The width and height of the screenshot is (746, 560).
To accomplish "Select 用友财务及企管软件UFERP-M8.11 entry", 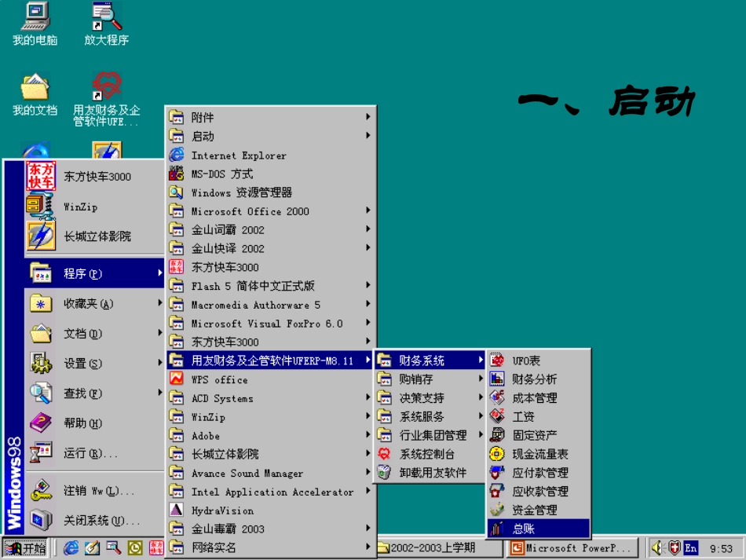I will [x=270, y=361].
